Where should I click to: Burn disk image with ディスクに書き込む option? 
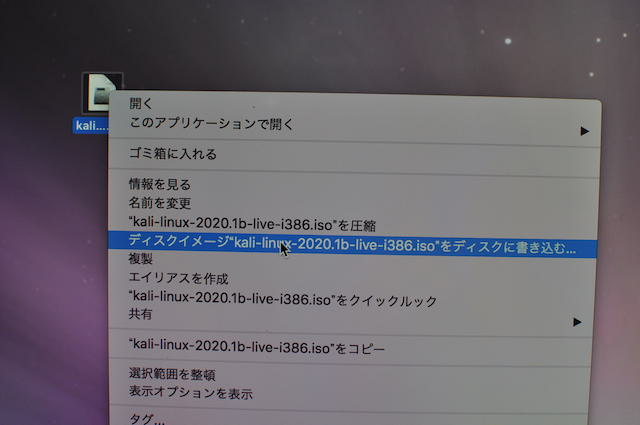[x=353, y=245]
